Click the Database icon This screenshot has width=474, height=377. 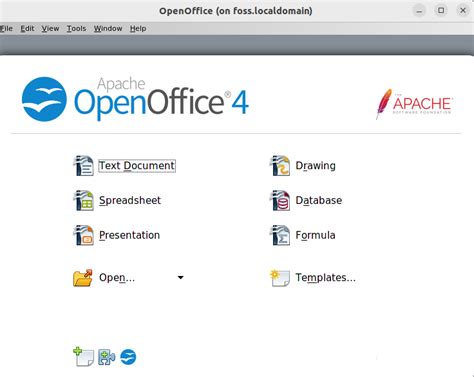(x=280, y=200)
